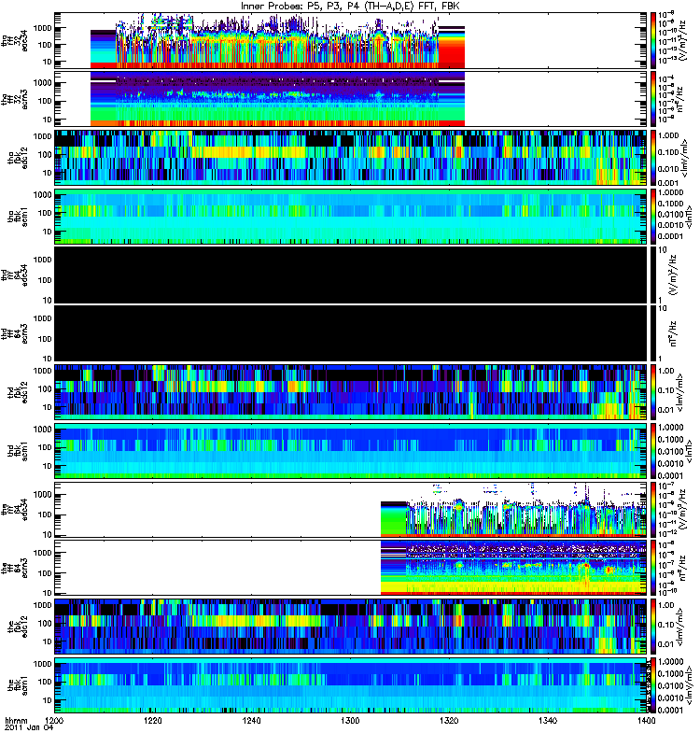
Task: Click the 1400 time axis label
Action: click(646, 721)
